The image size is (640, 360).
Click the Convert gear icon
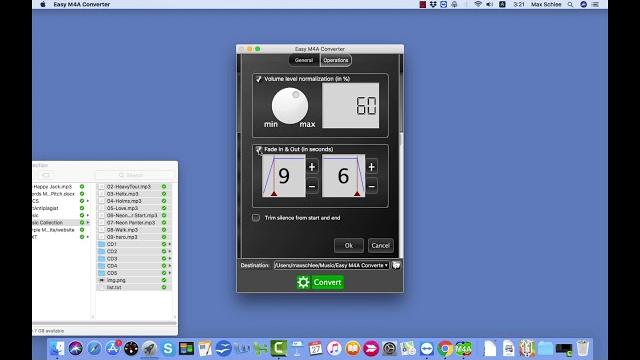303,282
